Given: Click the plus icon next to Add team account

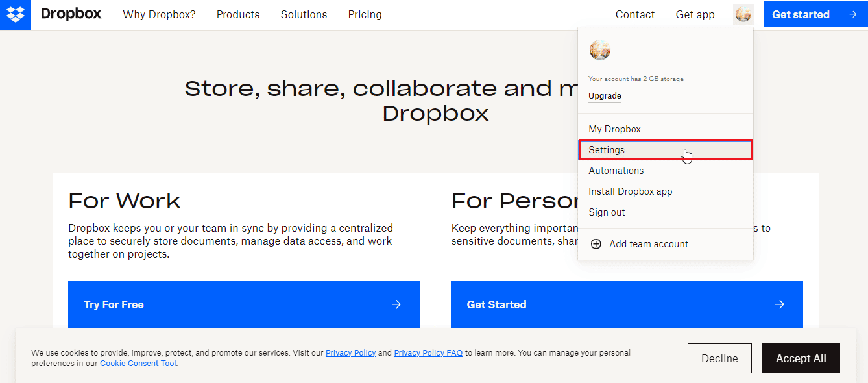Looking at the screenshot, I should click(596, 244).
